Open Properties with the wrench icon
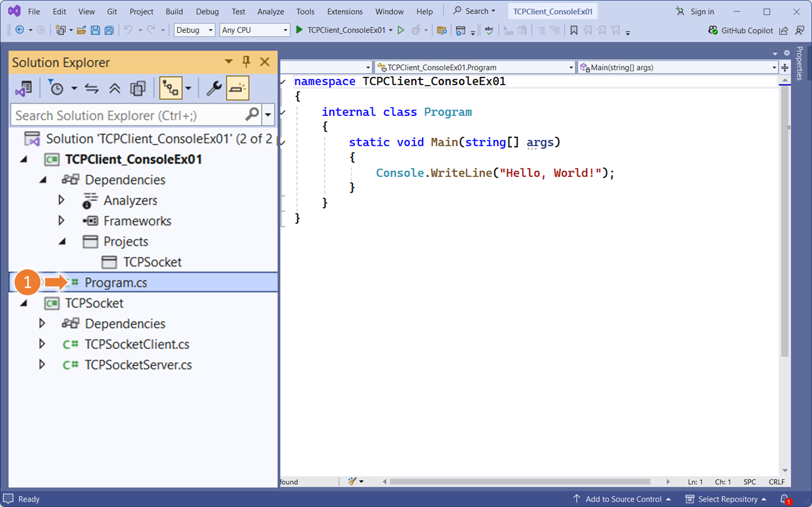The image size is (812, 507). pyautogui.click(x=214, y=88)
